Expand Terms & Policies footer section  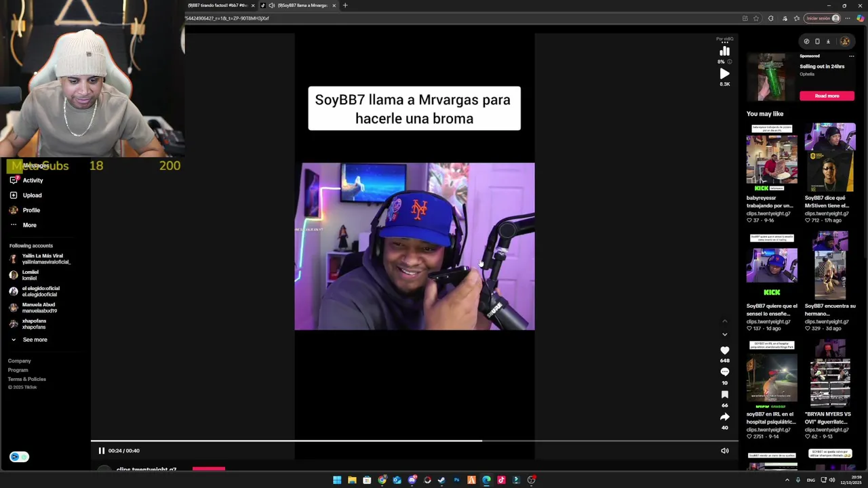[x=27, y=379]
